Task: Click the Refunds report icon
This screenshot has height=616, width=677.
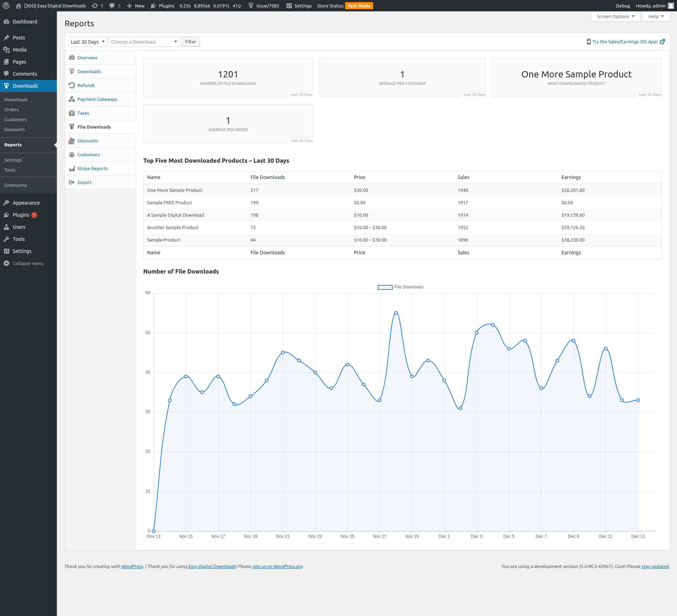Action: [x=72, y=85]
